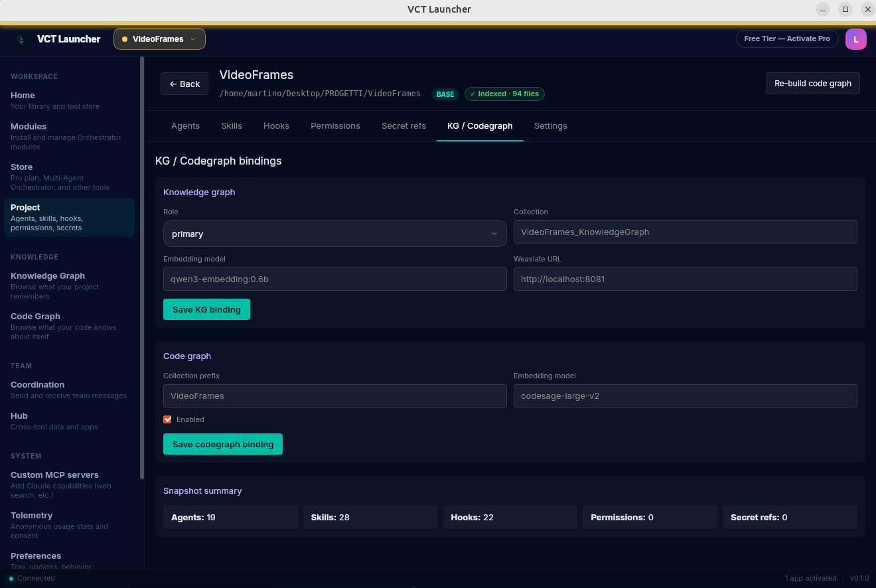Click the VCT Launcher logo icon
This screenshot has height=588, width=876.
pyautogui.click(x=21, y=39)
